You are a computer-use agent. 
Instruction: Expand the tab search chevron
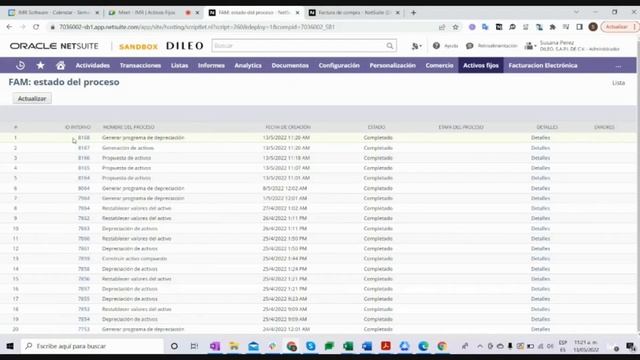[576, 12]
